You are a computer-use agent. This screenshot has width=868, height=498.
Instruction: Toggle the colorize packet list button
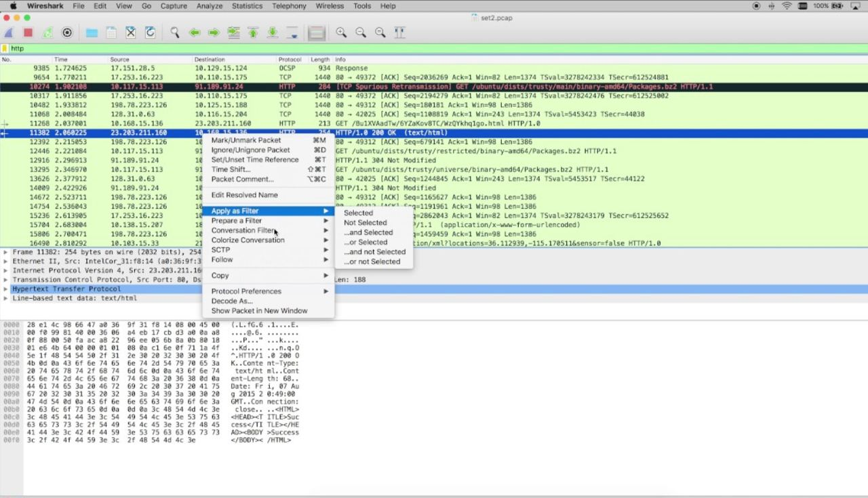tap(316, 33)
